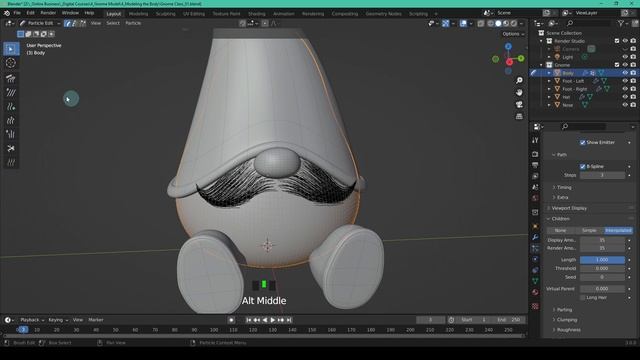Choose the Comb hair tool
Image resolution: width=640 pixels, height=360 pixels.
pyautogui.click(x=11, y=78)
